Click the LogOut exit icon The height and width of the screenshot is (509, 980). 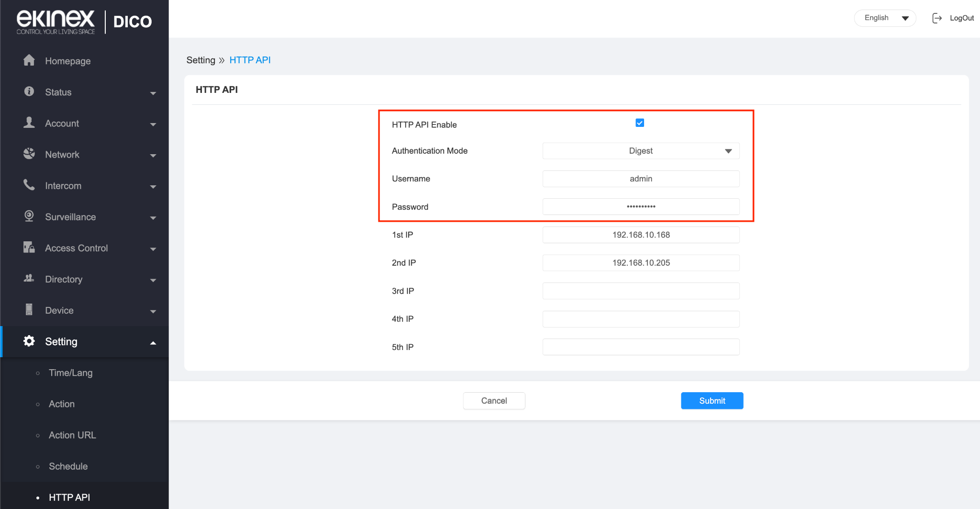pos(937,18)
